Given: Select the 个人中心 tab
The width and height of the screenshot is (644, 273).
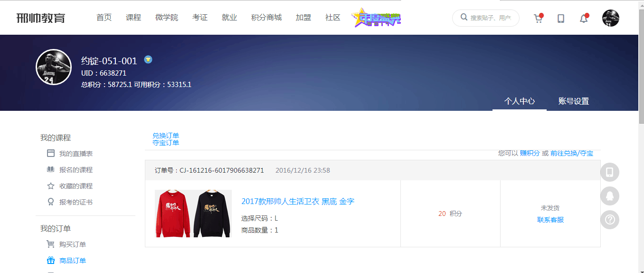Looking at the screenshot, I should click(519, 101).
